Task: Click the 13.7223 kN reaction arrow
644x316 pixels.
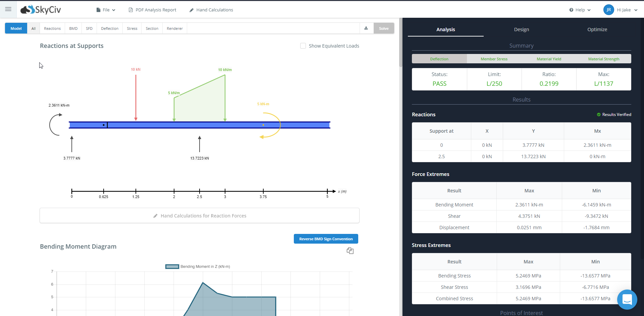Action: pyautogui.click(x=200, y=144)
